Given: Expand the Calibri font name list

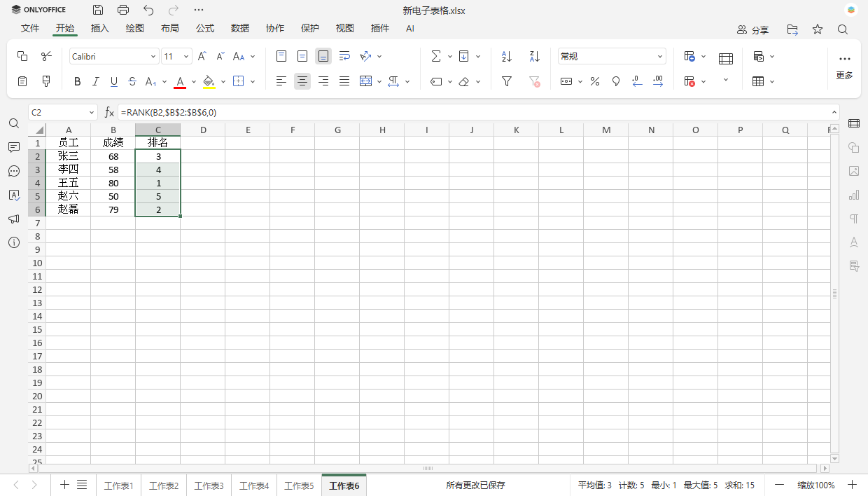Looking at the screenshot, I should (x=153, y=56).
